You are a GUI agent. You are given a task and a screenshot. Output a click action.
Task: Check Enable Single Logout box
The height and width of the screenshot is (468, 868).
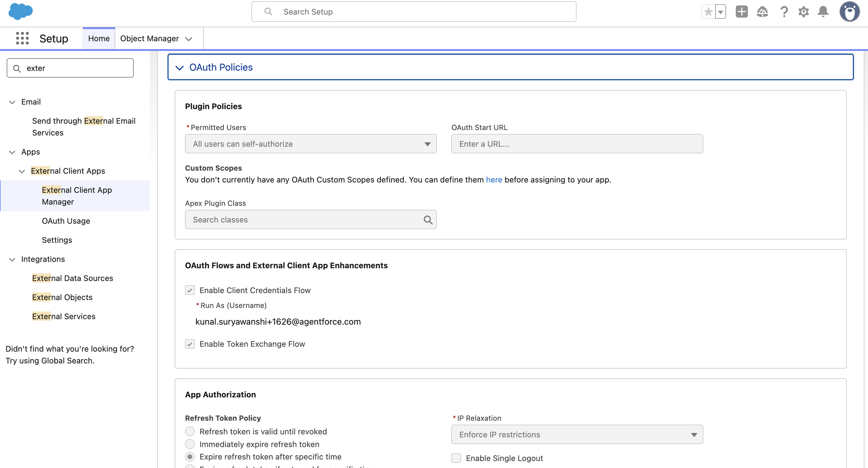pyautogui.click(x=456, y=458)
